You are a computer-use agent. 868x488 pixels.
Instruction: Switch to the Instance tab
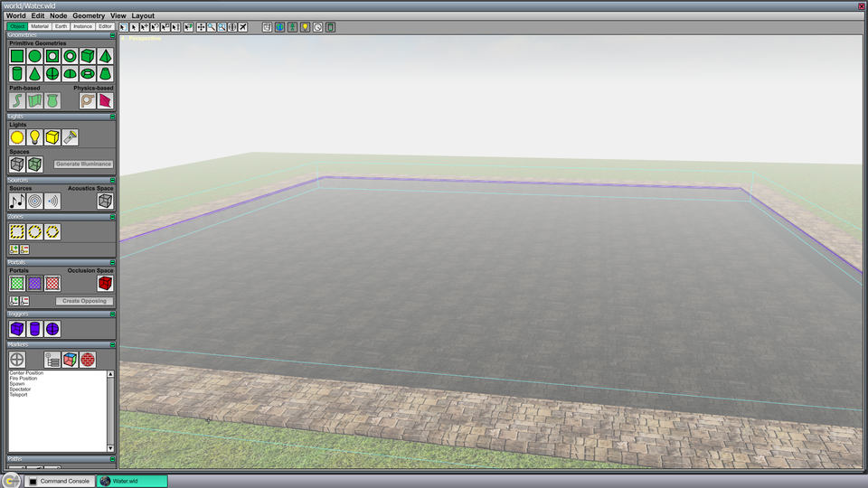coord(82,26)
